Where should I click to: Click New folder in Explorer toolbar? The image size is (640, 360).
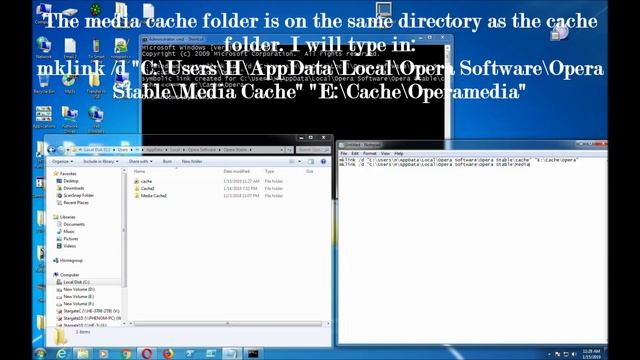[192, 162]
